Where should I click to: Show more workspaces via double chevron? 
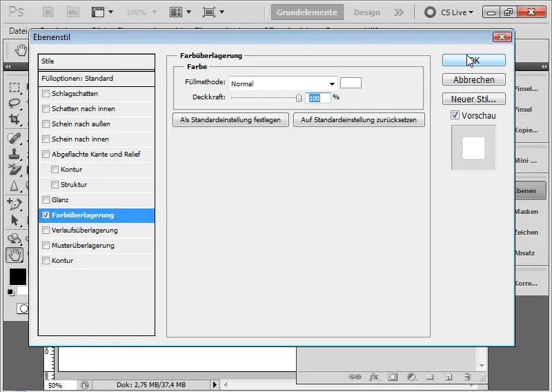point(399,12)
